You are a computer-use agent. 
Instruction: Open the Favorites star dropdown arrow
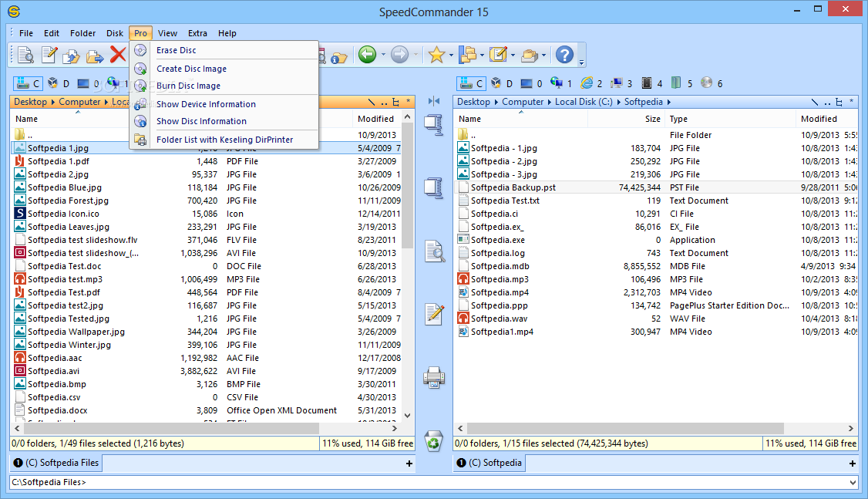click(451, 55)
